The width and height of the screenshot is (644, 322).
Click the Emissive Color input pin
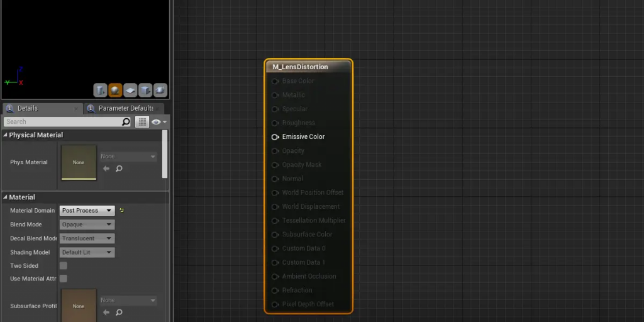(275, 137)
